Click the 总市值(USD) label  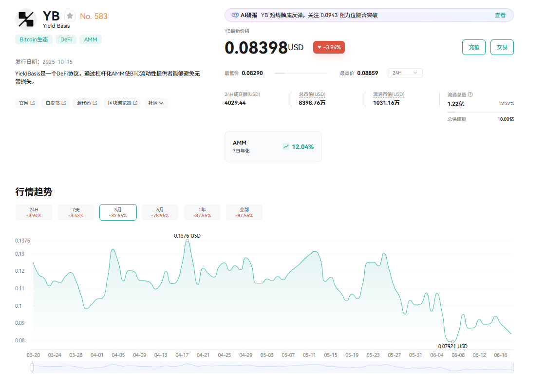(x=312, y=94)
